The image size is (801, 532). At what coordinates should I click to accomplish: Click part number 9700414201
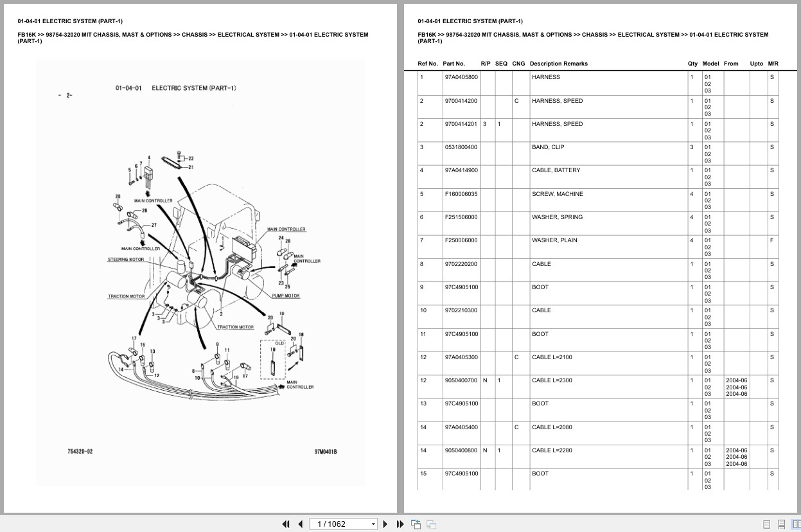461,124
